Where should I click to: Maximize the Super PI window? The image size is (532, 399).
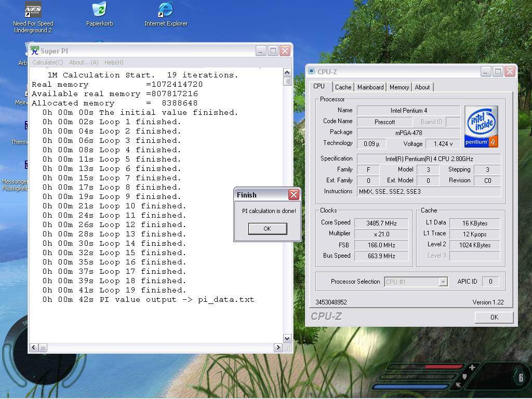(273, 51)
